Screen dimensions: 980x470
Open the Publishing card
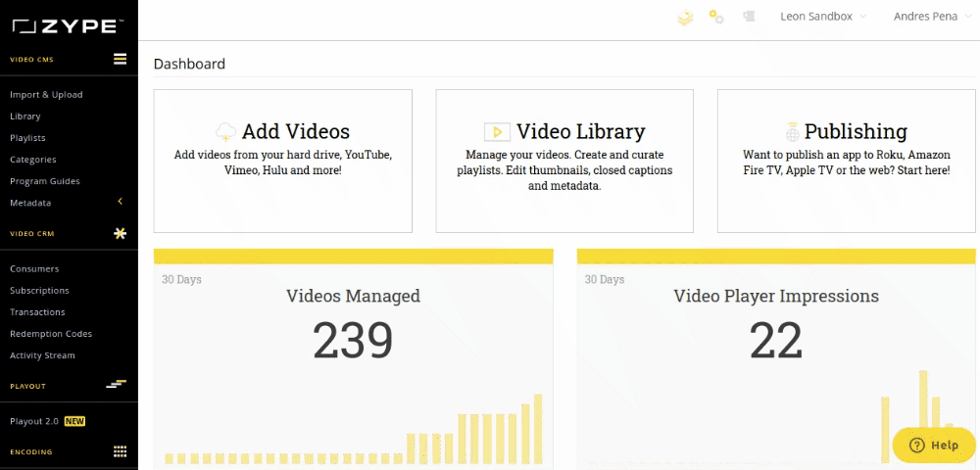coord(847,161)
